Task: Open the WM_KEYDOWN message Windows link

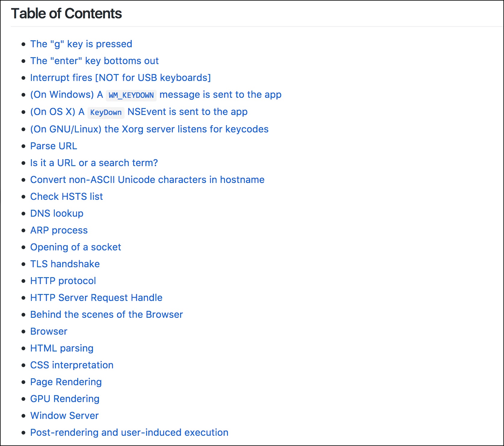Action: click(156, 95)
